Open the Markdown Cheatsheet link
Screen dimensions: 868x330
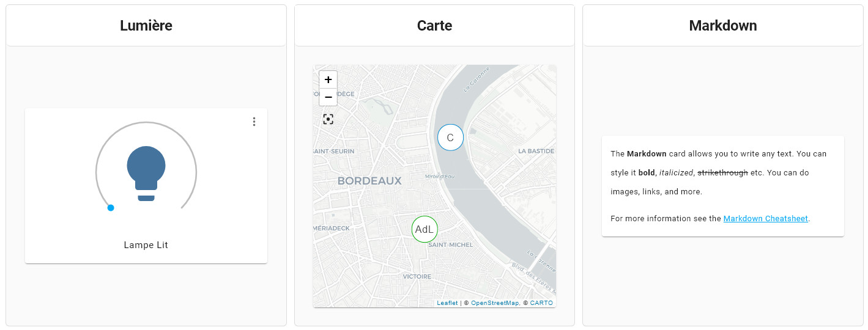coord(766,218)
